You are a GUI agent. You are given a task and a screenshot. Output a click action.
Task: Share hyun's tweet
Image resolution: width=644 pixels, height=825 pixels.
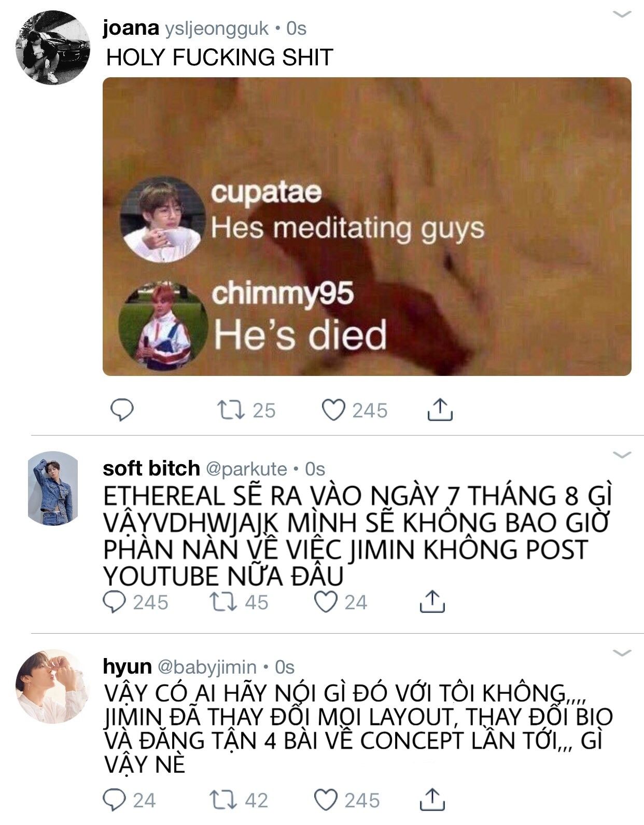(432, 799)
